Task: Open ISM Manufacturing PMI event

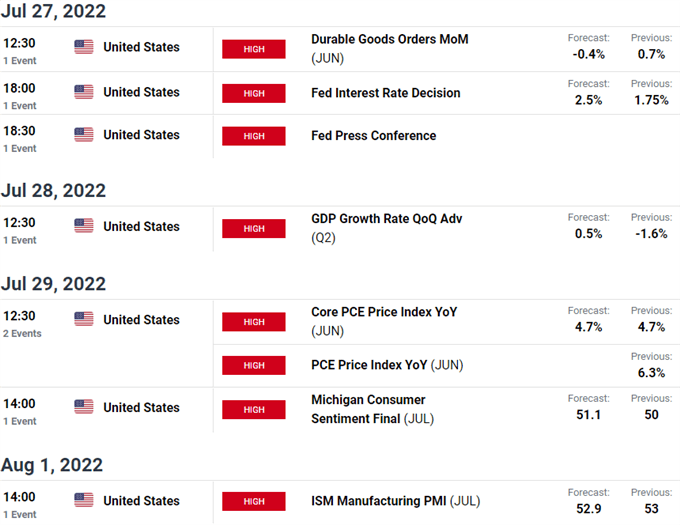Action: 395,501
